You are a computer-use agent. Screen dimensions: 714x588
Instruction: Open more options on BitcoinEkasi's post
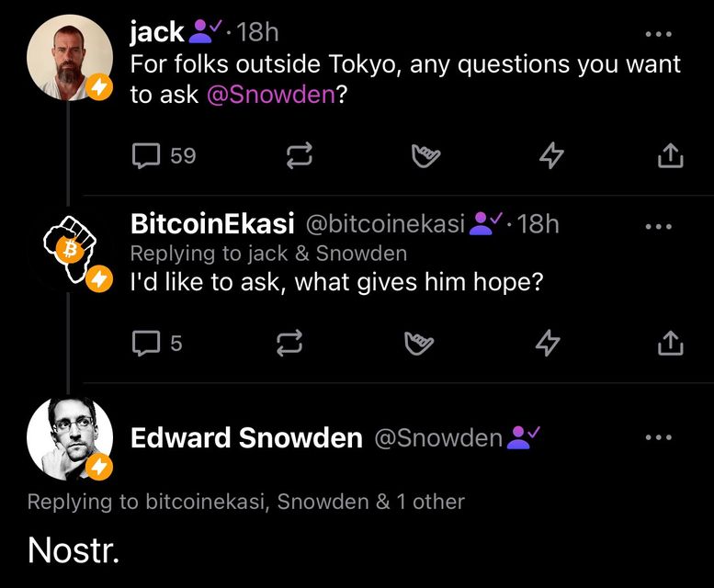[659, 225]
